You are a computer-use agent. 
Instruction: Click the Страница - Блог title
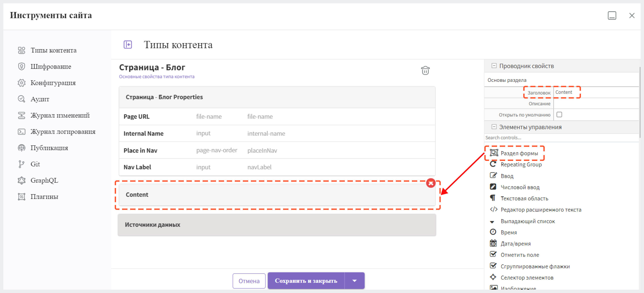(x=152, y=67)
